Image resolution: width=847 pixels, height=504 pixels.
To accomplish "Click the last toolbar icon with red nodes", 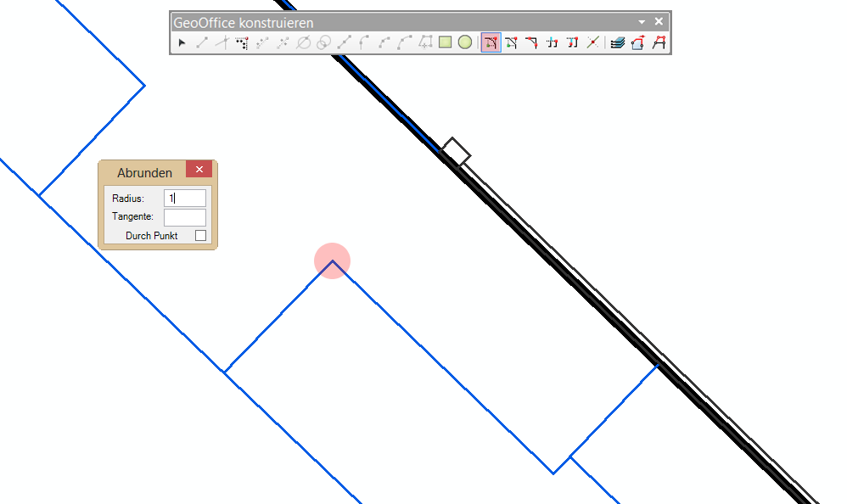I will pyautogui.click(x=658, y=42).
